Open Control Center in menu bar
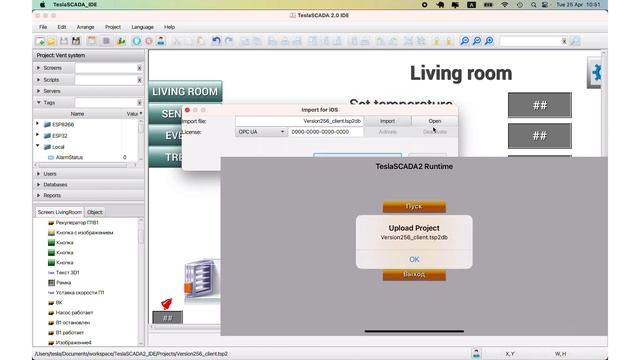Viewport: 640px width, 360px height. pyautogui.click(x=545, y=4)
